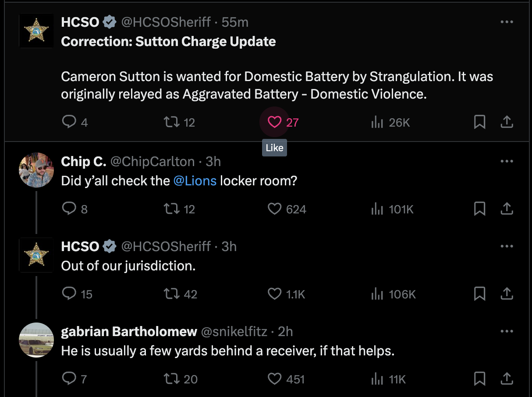Bookmark the 'Out of our jurisdiction' tweet
The image size is (532, 397).
pos(479,294)
